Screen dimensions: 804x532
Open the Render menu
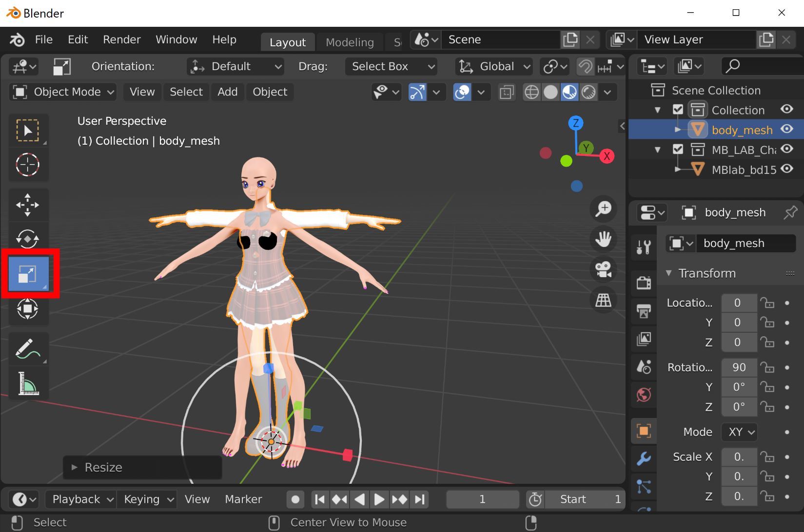click(121, 39)
